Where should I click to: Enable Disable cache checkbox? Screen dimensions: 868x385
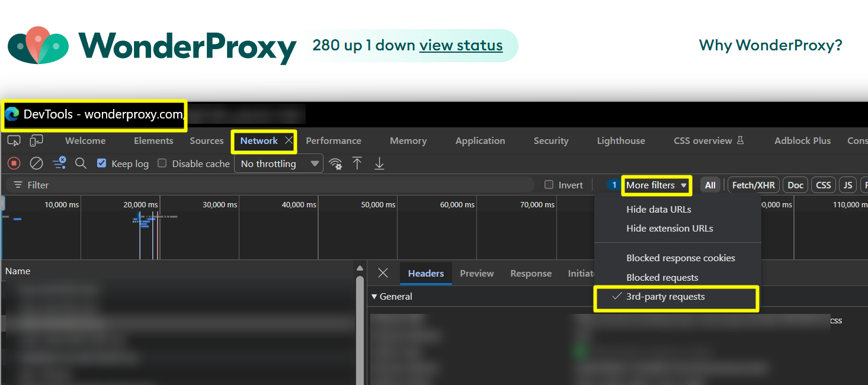click(162, 163)
